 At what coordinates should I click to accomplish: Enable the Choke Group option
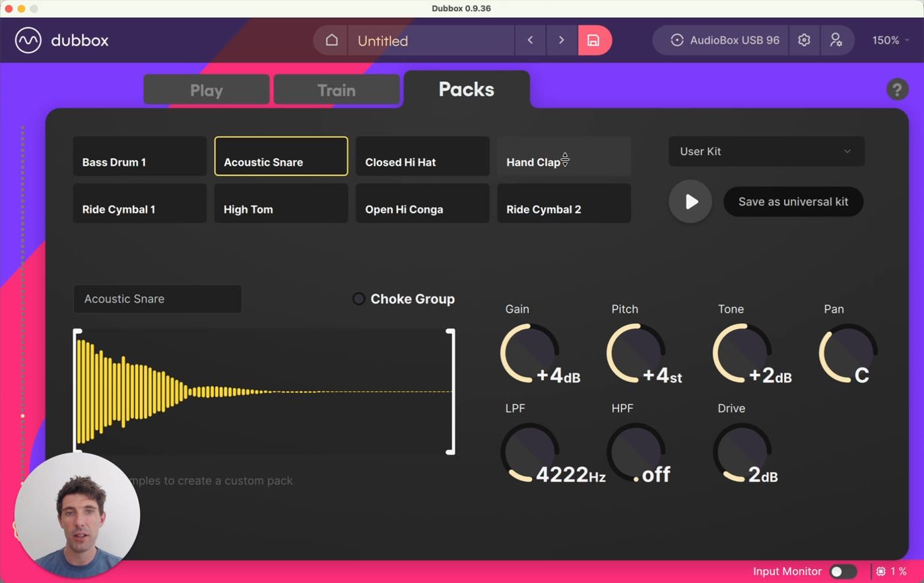(358, 299)
